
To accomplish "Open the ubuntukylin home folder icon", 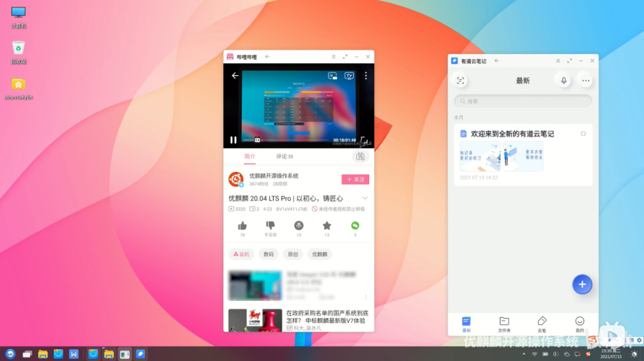I will pos(18,88).
